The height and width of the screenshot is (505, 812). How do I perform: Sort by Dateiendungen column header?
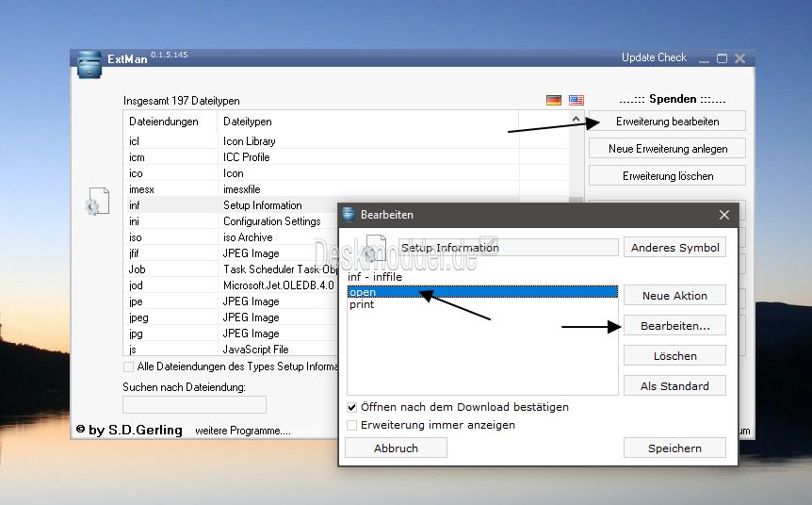[170, 122]
